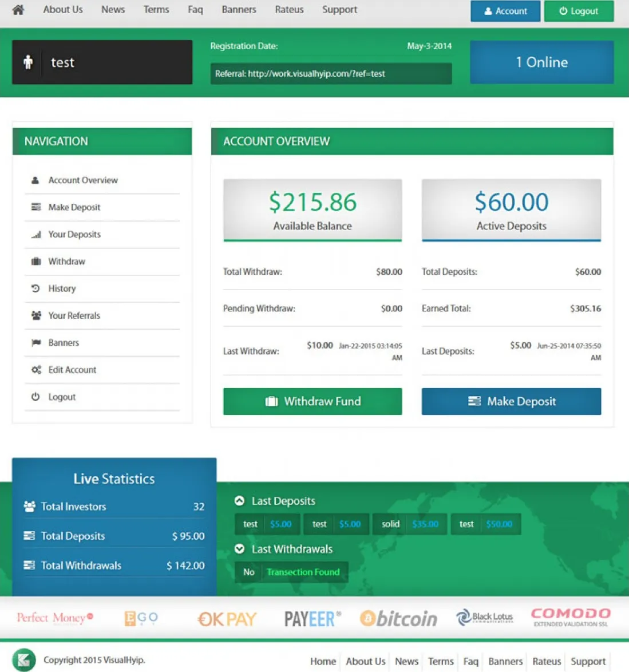
Task: Click the Your Deposits chart icon
Action: 36,235
